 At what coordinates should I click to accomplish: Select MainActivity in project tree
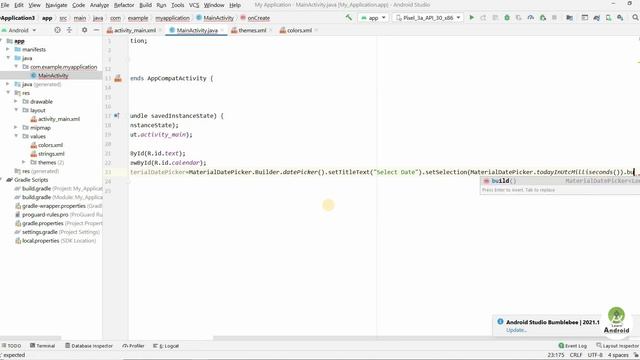coord(53,76)
